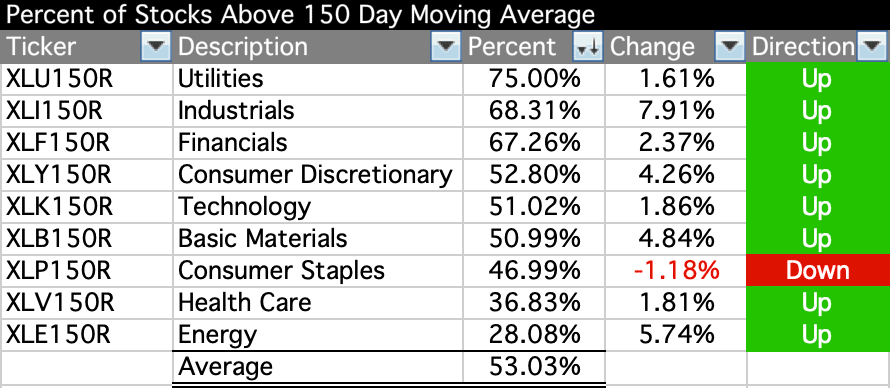Select the XLK150R ticker cell
The image size is (890, 388).
pos(87,206)
